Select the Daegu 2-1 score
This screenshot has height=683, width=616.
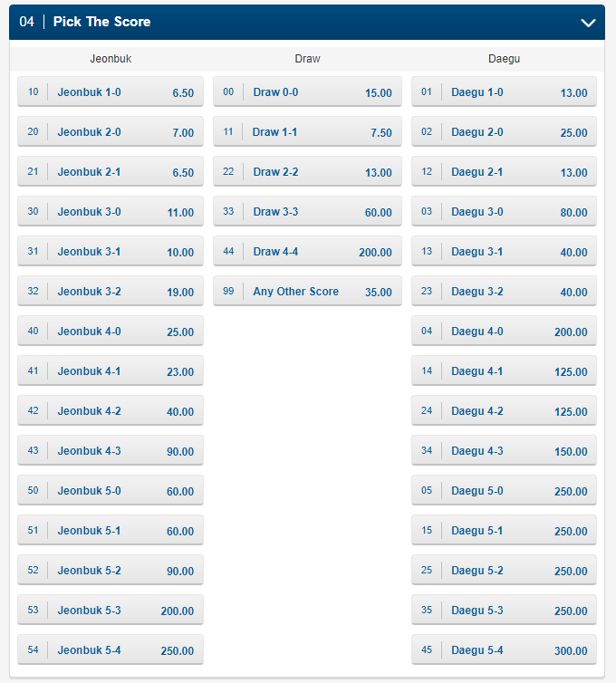(x=504, y=172)
